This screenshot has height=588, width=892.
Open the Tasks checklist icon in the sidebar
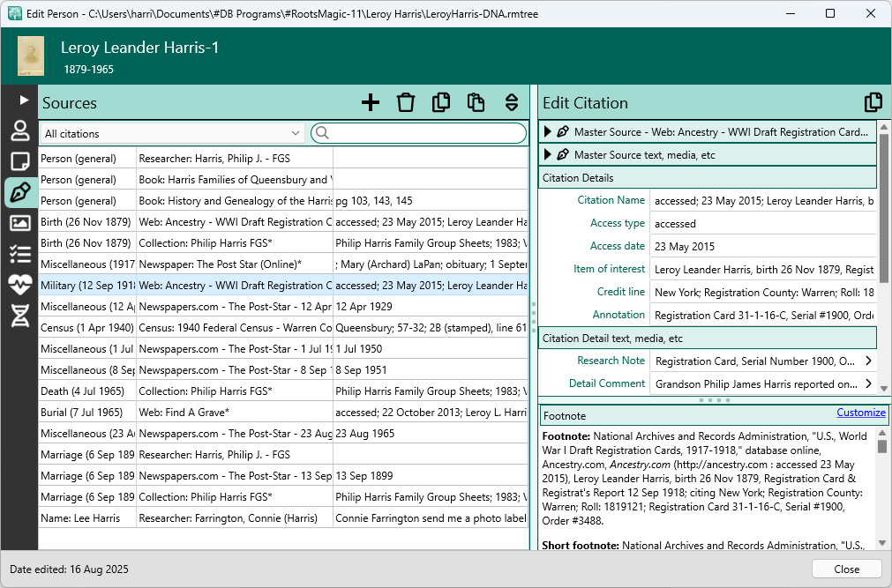20,254
